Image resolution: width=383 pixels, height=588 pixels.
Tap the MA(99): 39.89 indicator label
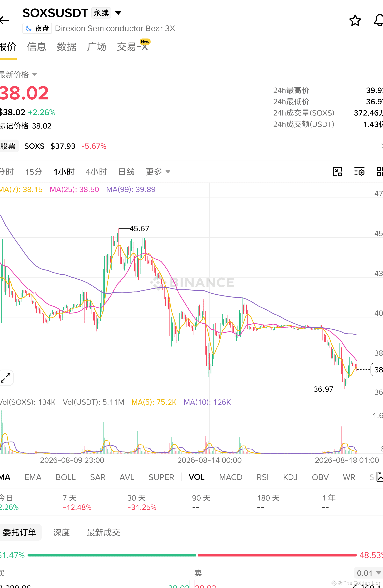(x=131, y=189)
